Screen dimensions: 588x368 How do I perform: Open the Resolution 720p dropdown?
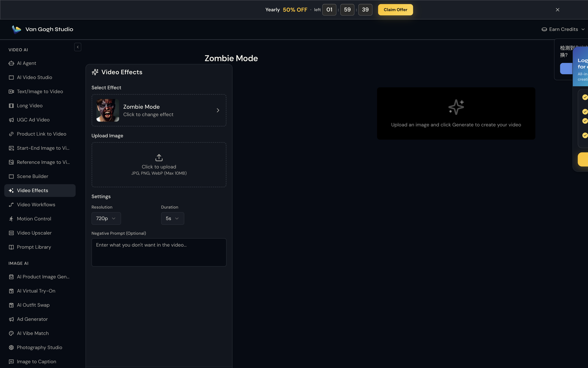(106, 218)
